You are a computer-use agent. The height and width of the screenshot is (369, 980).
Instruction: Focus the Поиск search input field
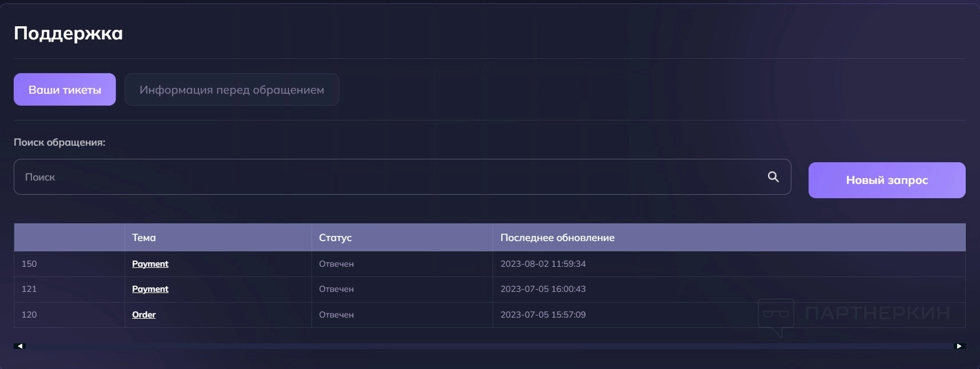coord(389,177)
